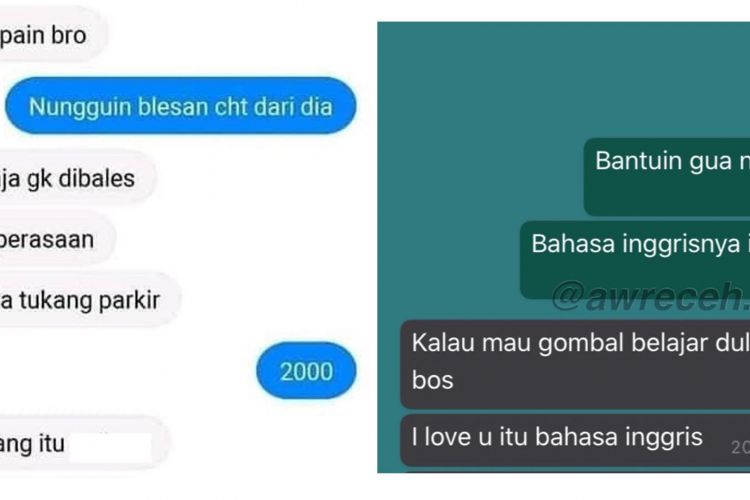The height and width of the screenshot is (500, 750).
Task: Select the 'Bahasa inggrisnya' green message
Action: point(635,260)
